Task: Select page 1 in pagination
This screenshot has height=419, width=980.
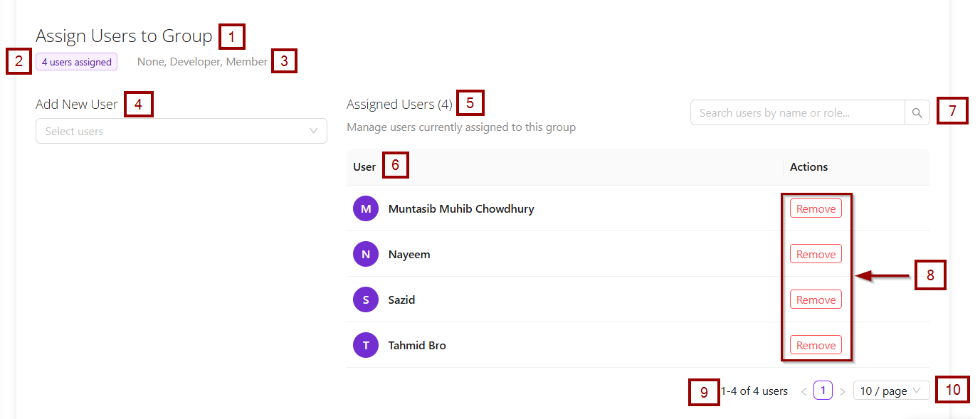Action: coord(823,391)
